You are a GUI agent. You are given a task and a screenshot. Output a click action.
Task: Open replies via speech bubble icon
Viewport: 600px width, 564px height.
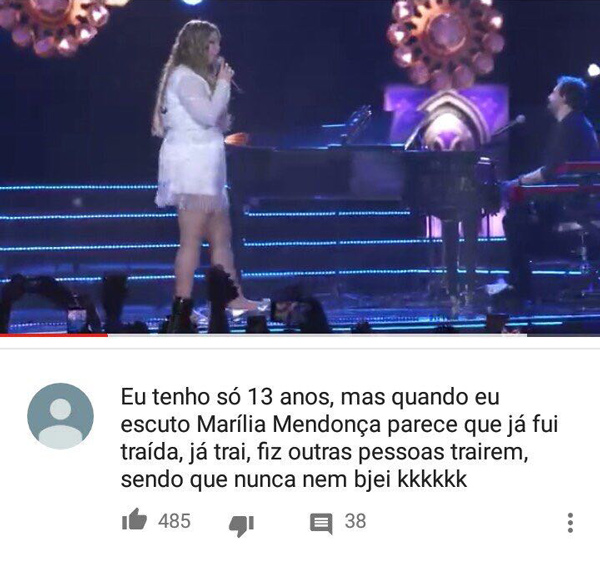pyautogui.click(x=321, y=523)
